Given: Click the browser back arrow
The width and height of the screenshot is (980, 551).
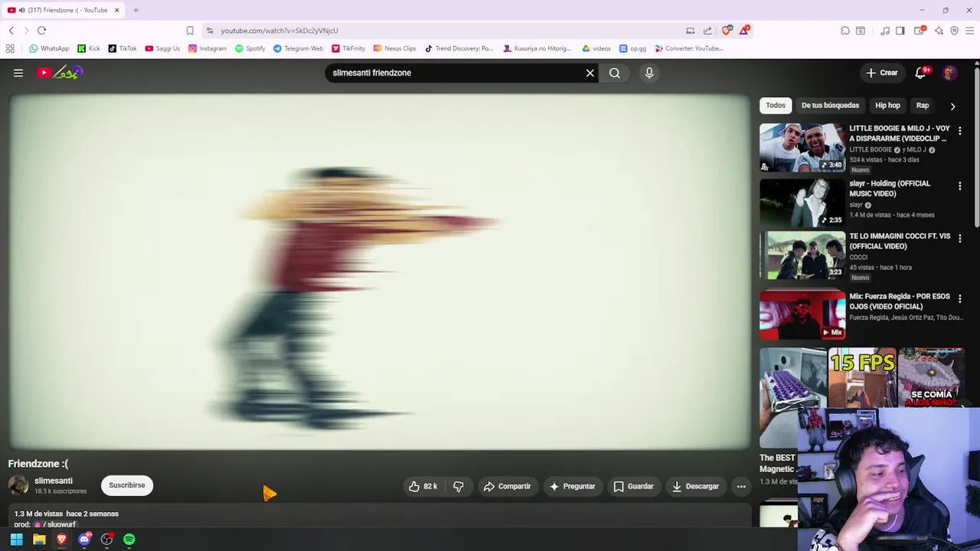Looking at the screenshot, I should [x=11, y=31].
